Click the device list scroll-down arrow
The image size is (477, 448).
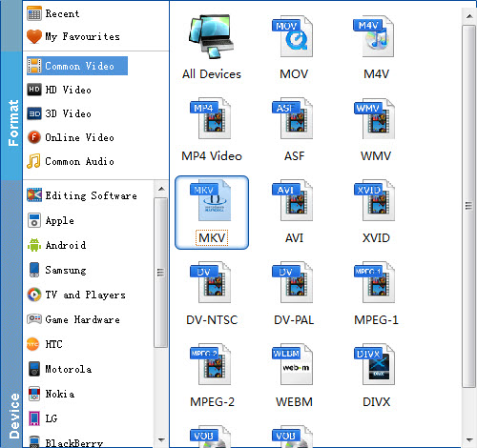pyautogui.click(x=161, y=440)
